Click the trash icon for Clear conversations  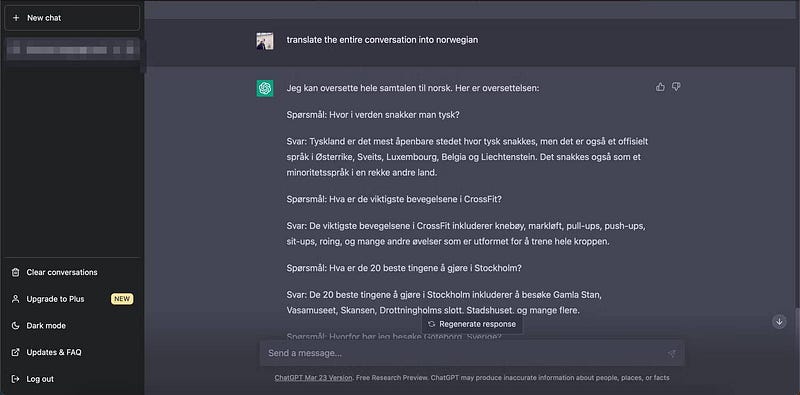[16, 273]
